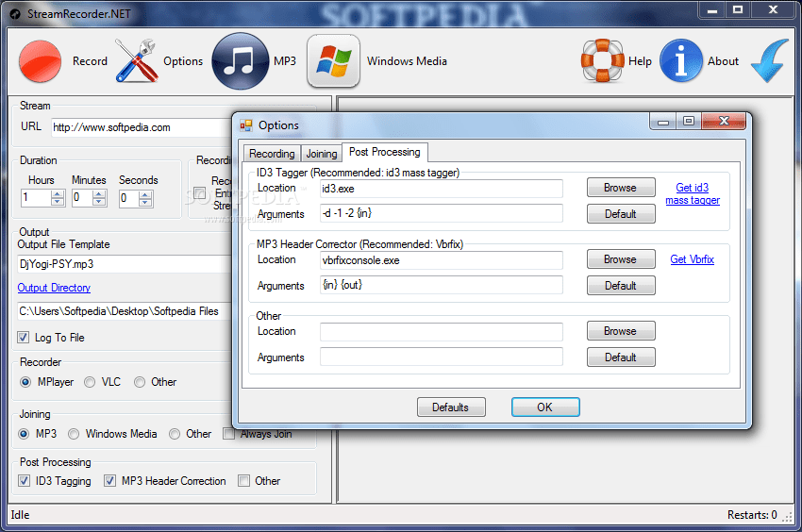Select the Other recorder option
Image resolution: width=802 pixels, height=532 pixels.
[x=140, y=382]
